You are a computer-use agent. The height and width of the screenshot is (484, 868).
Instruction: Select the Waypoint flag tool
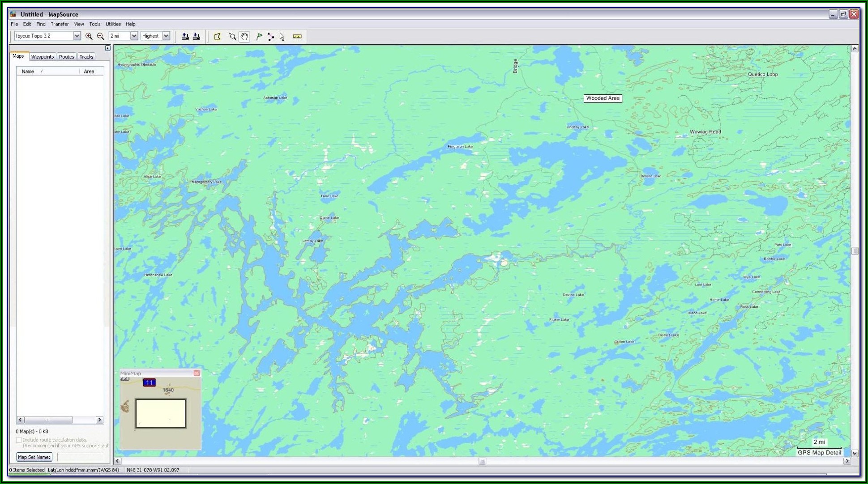coord(259,36)
